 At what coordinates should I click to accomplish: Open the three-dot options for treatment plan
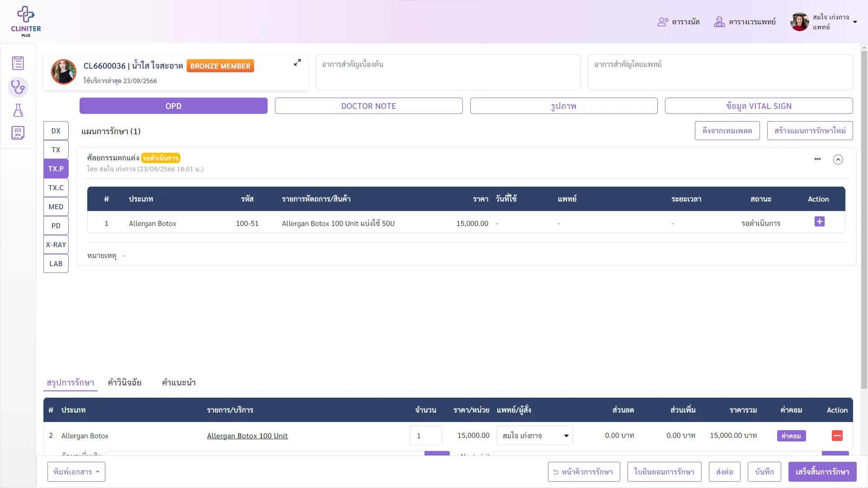817,159
